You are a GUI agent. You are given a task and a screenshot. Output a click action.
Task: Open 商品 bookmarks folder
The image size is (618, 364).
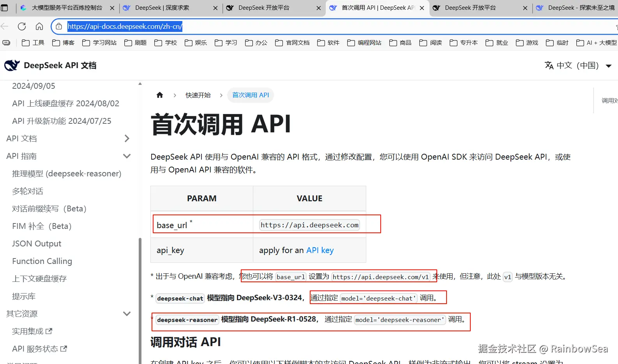(x=400, y=43)
